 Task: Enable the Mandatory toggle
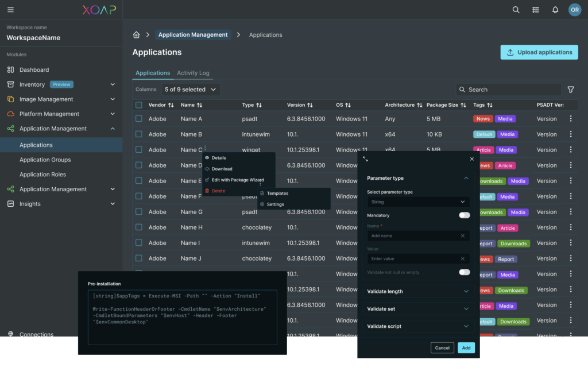[463, 215]
